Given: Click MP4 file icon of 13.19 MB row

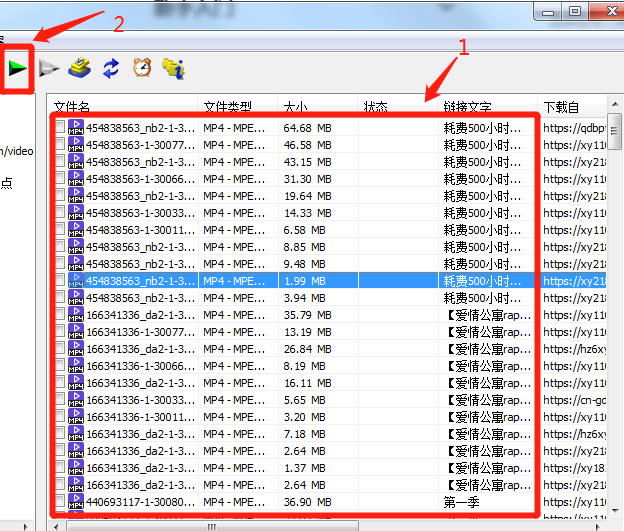Looking at the screenshot, I should coord(76,331).
